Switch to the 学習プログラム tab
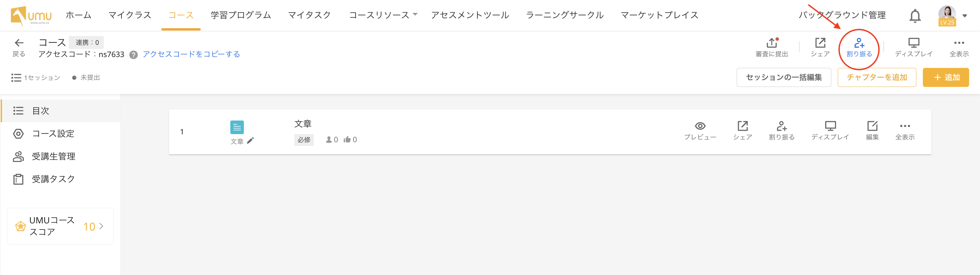 coord(241,15)
